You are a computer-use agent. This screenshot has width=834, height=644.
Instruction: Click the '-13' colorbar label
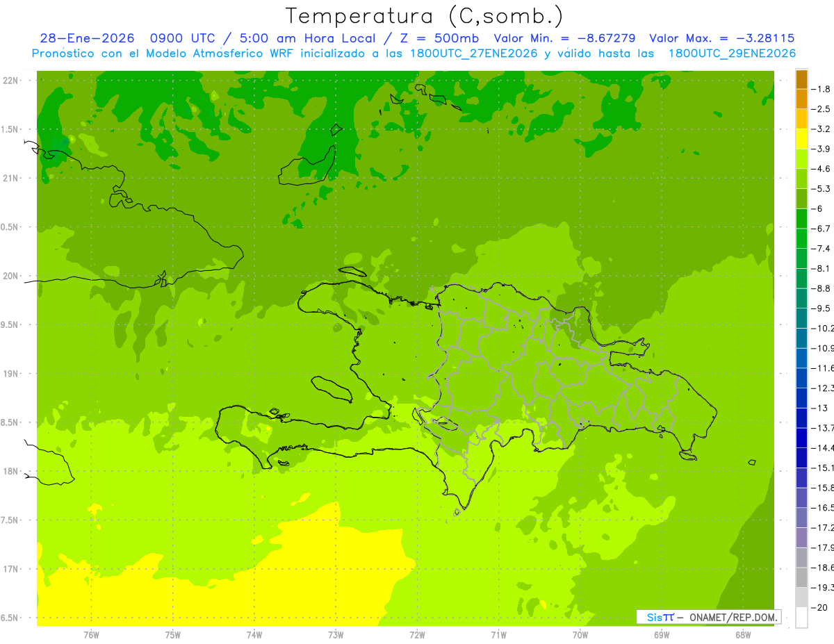click(819, 408)
